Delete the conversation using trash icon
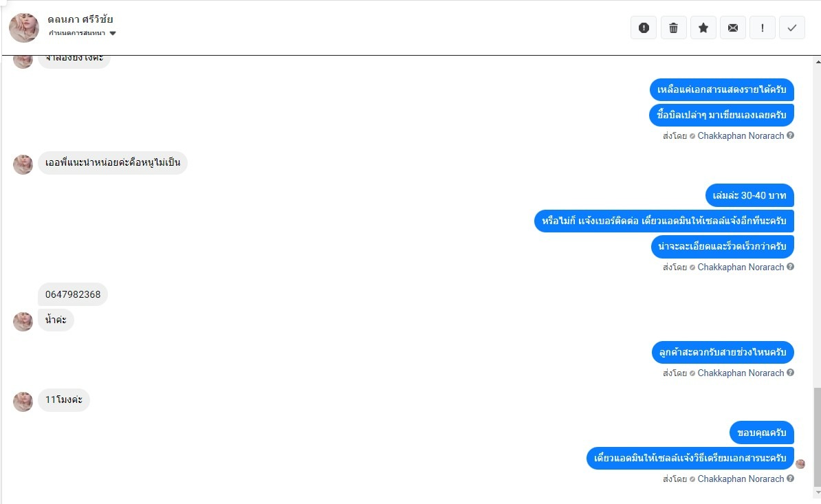 673,28
